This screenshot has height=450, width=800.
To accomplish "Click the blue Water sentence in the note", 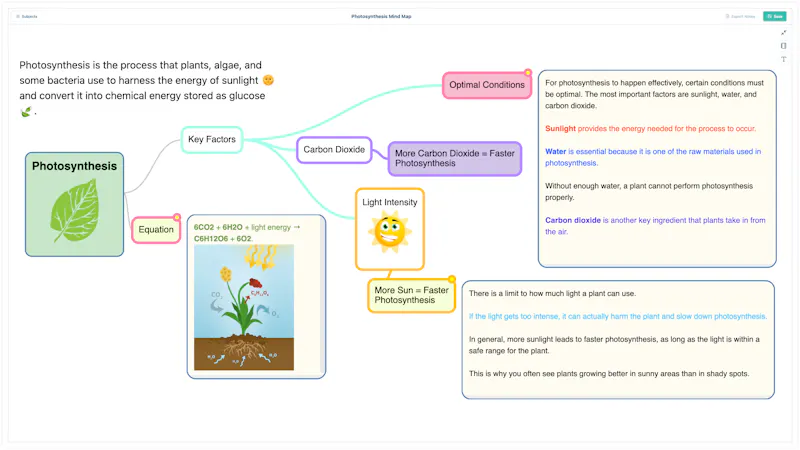I will pyautogui.click(x=653, y=157).
